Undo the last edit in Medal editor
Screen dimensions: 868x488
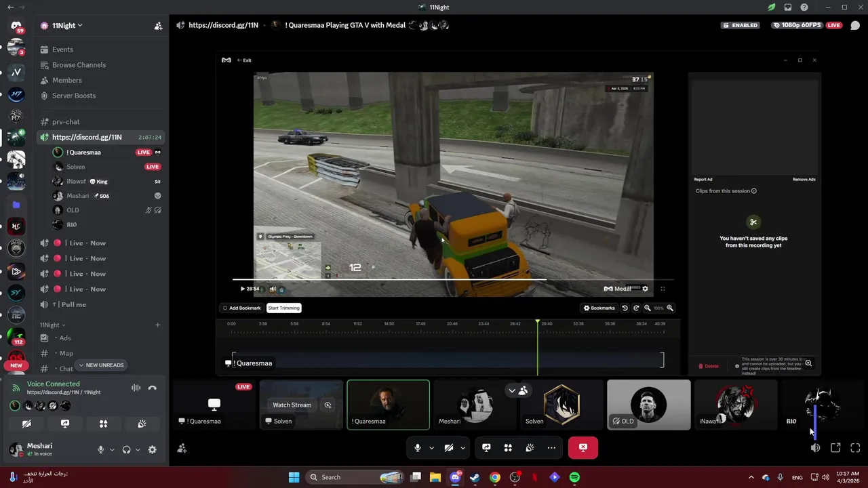tap(625, 308)
